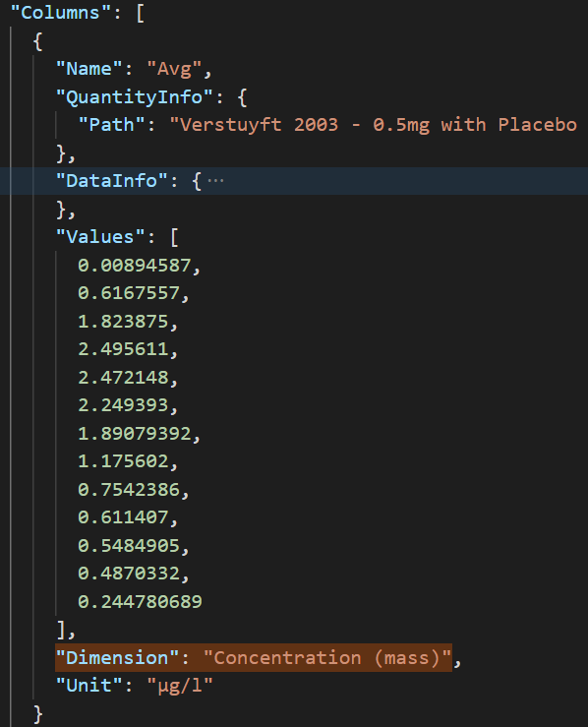Click the highlighted "Dimension" key
This screenshot has height=727, width=588.
coord(117,658)
